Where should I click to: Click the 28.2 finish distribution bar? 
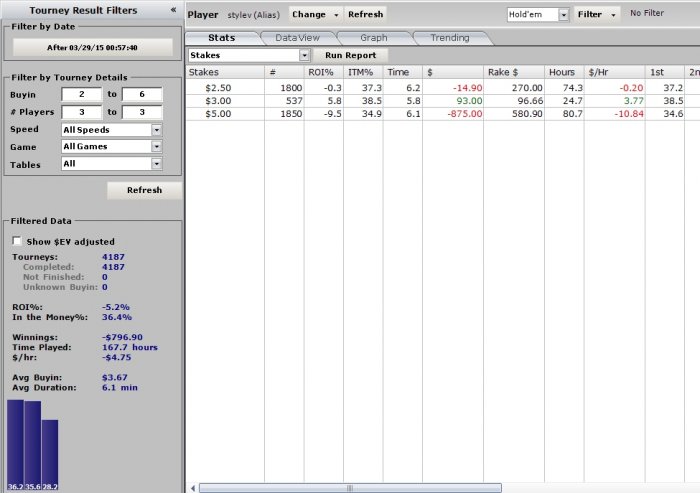tap(50, 455)
